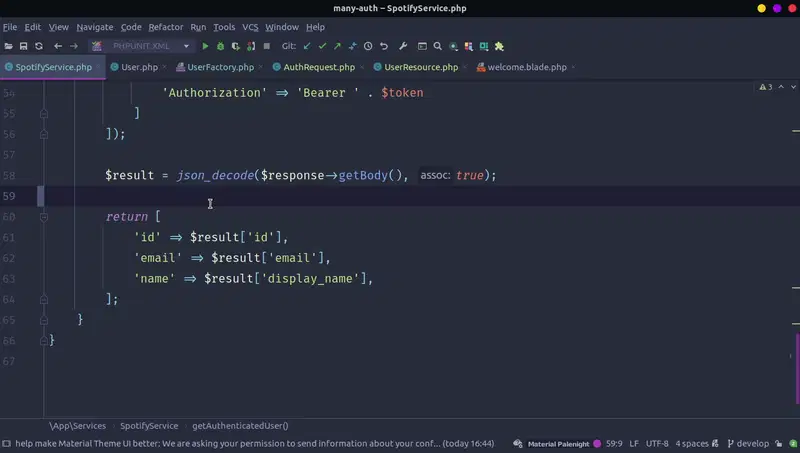
Task: Open settings via the wrench icon
Action: [403, 46]
